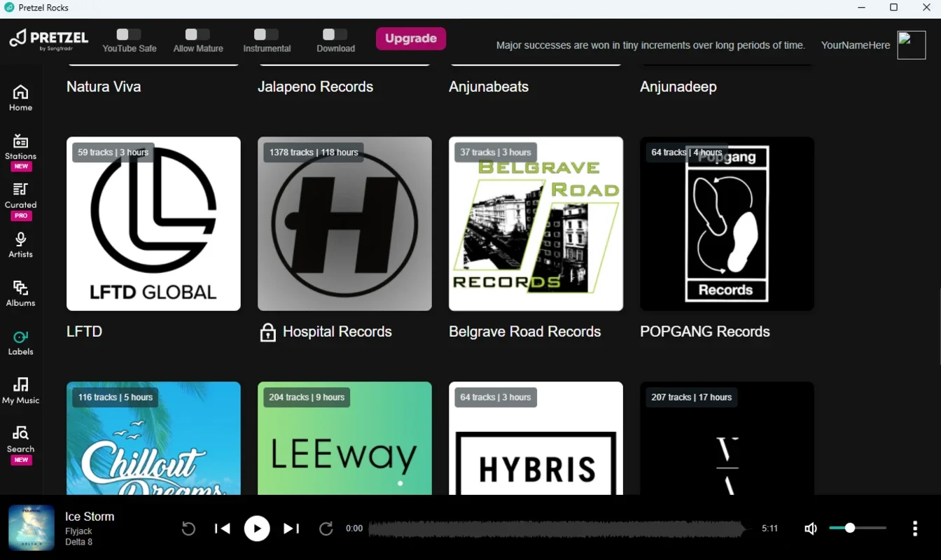Click the Delta 8 album name

tap(78, 542)
